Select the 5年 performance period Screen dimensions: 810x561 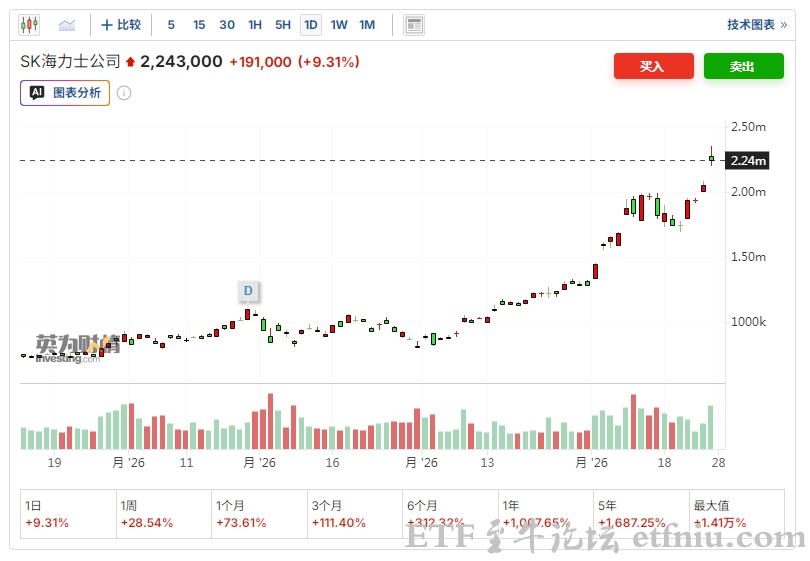click(x=641, y=514)
